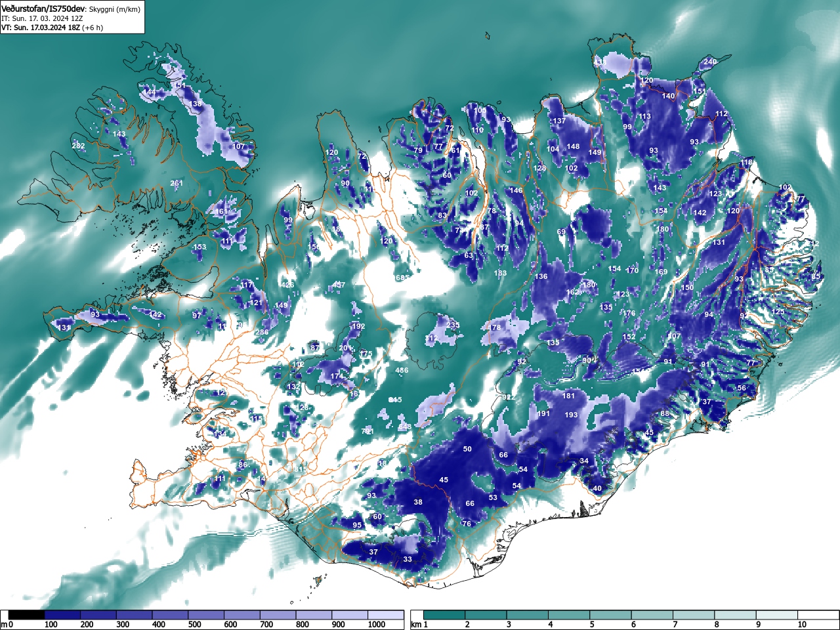Select the map value 118
Image resolution: width=840 pixels, height=630 pixels.
(746, 163)
